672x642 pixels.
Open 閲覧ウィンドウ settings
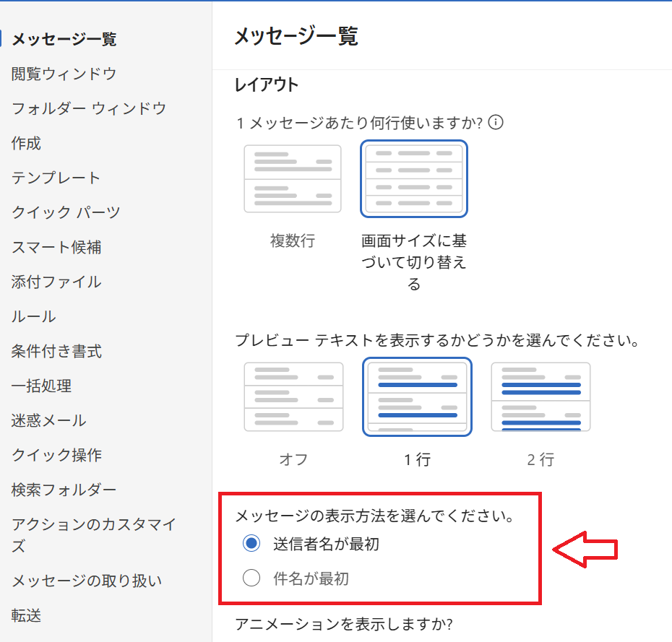tap(64, 74)
